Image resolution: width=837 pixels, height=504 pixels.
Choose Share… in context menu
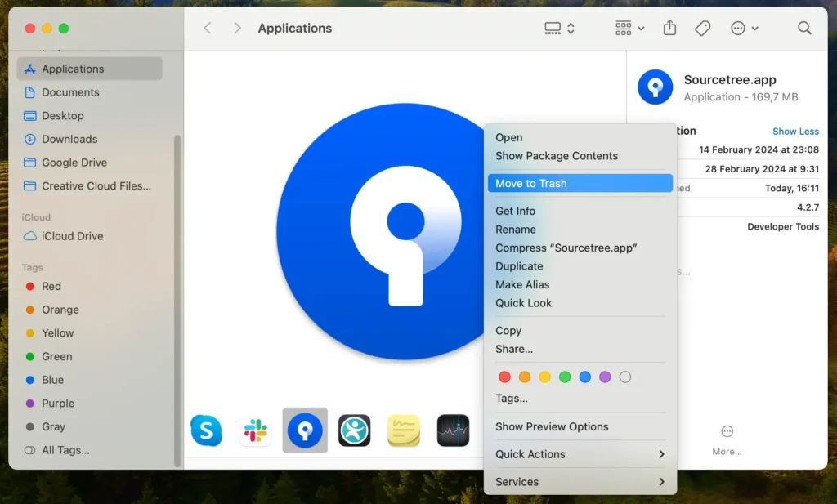tap(580, 350)
